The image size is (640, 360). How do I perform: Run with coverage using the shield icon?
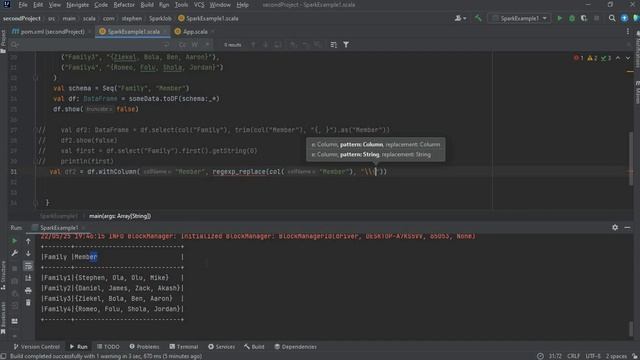(x=584, y=18)
